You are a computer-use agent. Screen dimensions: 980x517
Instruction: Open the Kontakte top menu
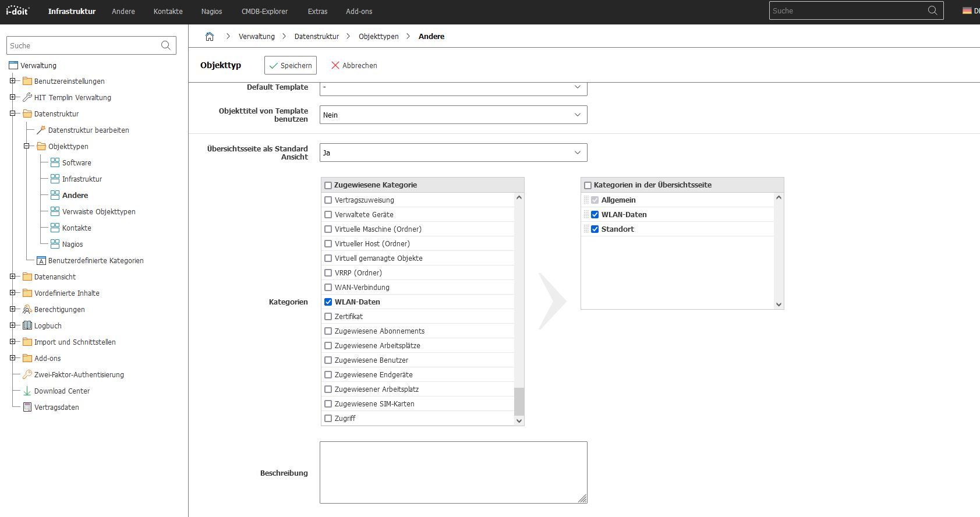[x=168, y=11]
